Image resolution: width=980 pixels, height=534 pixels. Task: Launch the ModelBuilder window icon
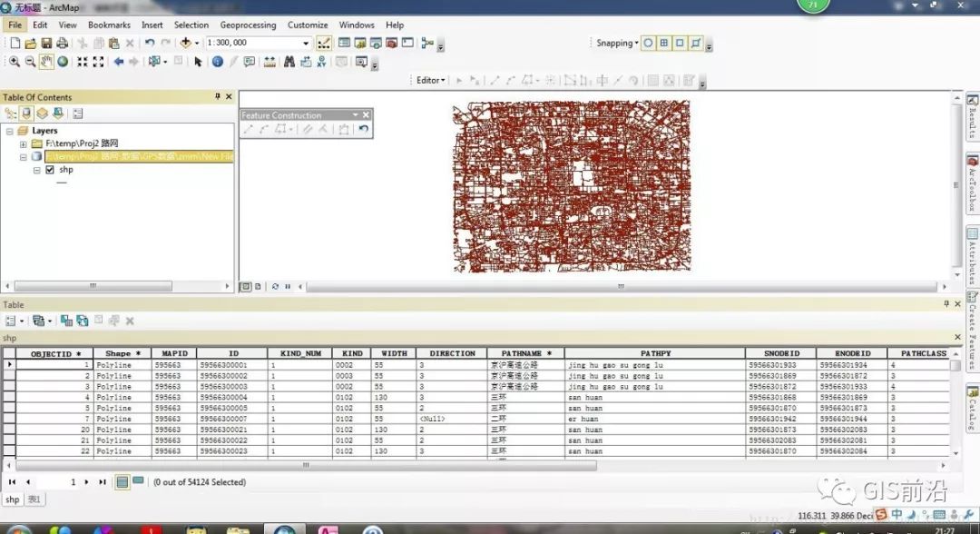point(427,44)
